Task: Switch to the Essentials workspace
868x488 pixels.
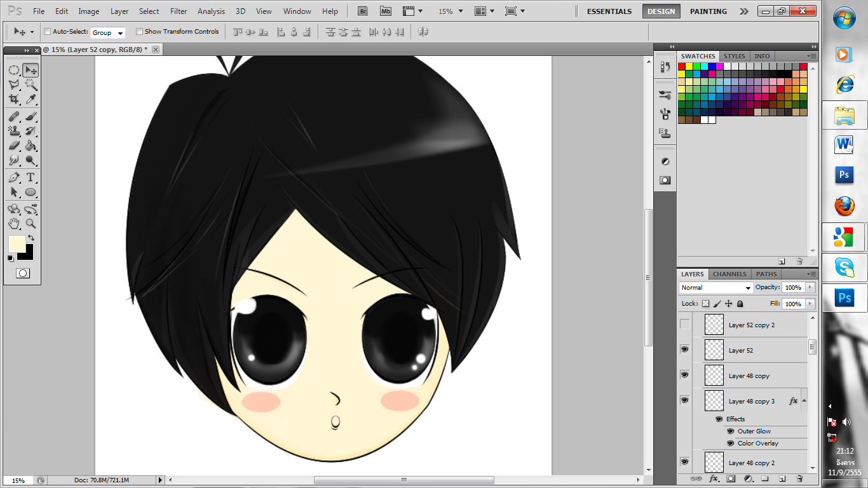Action: coord(609,11)
